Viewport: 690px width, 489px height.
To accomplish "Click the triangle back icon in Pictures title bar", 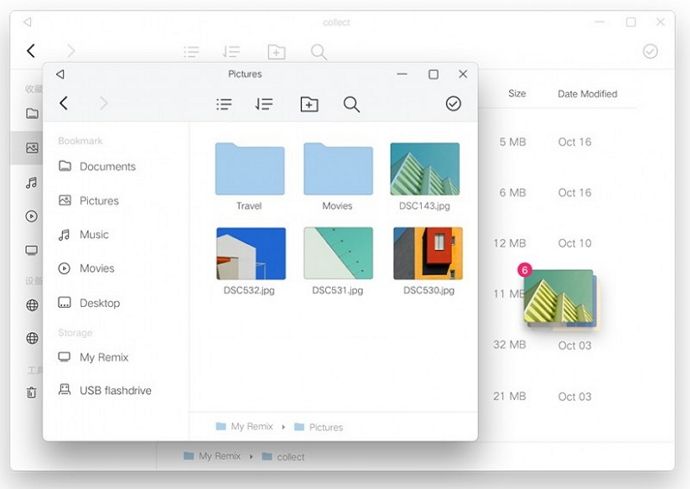I will coord(60,74).
